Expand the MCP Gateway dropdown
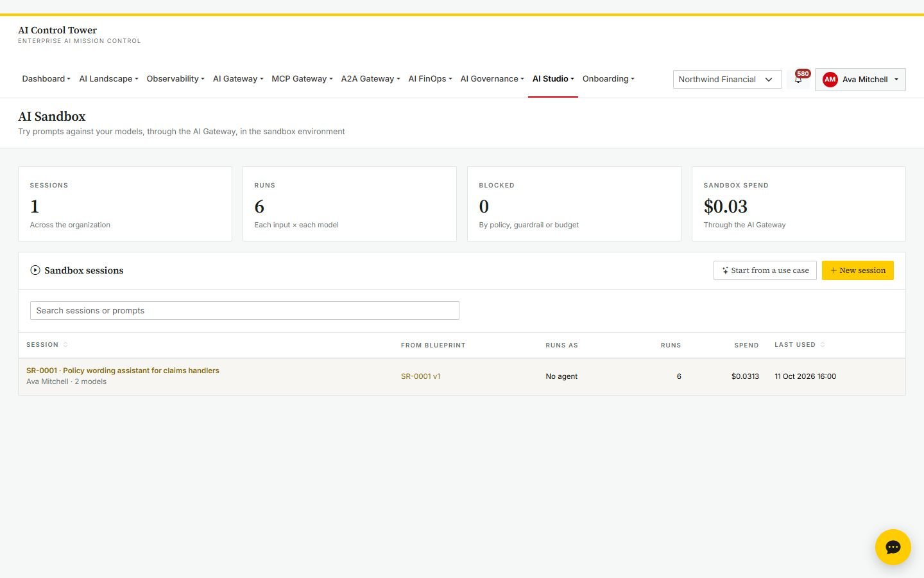This screenshot has height=578, width=924. pyautogui.click(x=302, y=79)
